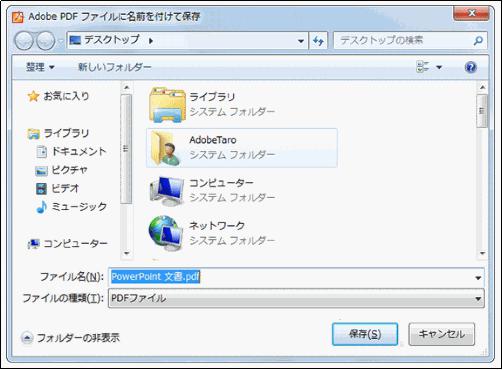Click file list scroll up arrow
The image size is (503, 370).
(482, 87)
